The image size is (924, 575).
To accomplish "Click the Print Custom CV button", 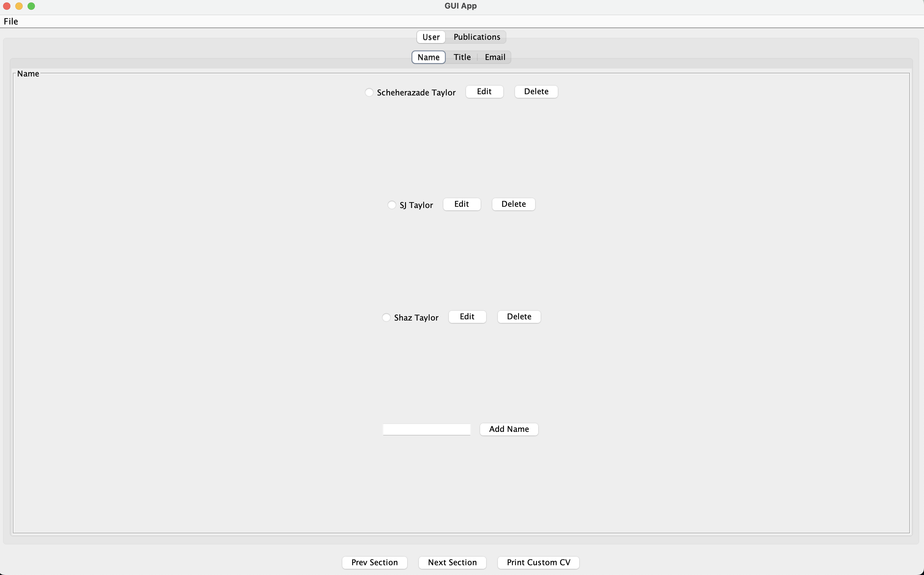I will click(539, 562).
